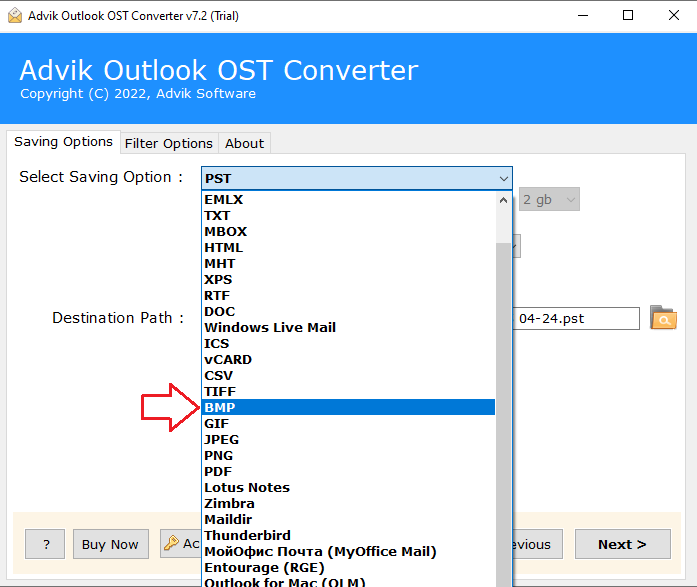
Task: Open the 2 gb split size dropdown
Action: (x=549, y=200)
